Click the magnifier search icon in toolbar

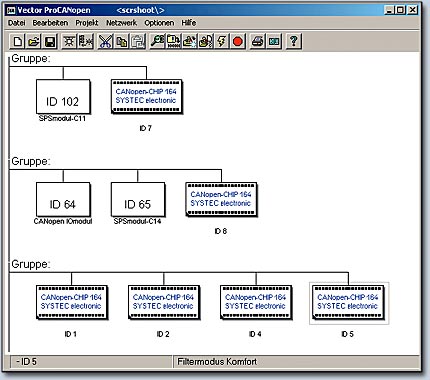tap(157, 41)
